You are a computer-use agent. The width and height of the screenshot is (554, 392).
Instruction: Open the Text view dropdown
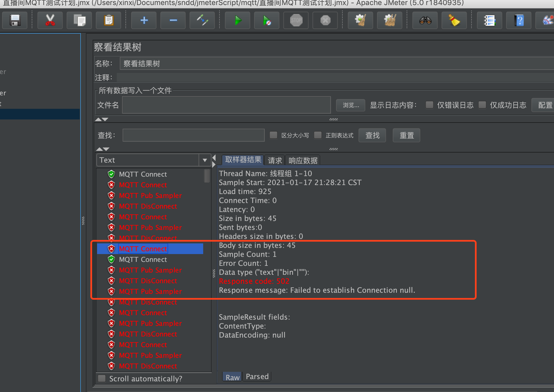coord(205,160)
